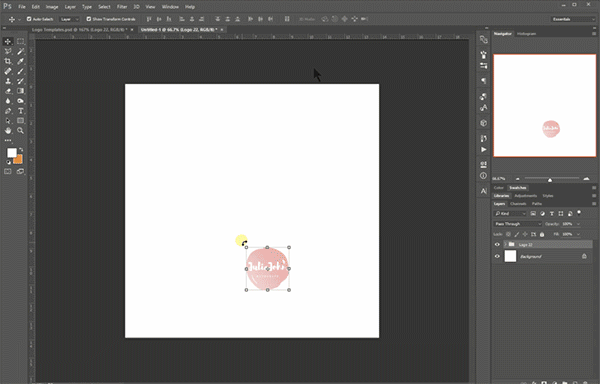Filter layers by type layers icon
This screenshot has height=384, width=600.
[x=551, y=213]
